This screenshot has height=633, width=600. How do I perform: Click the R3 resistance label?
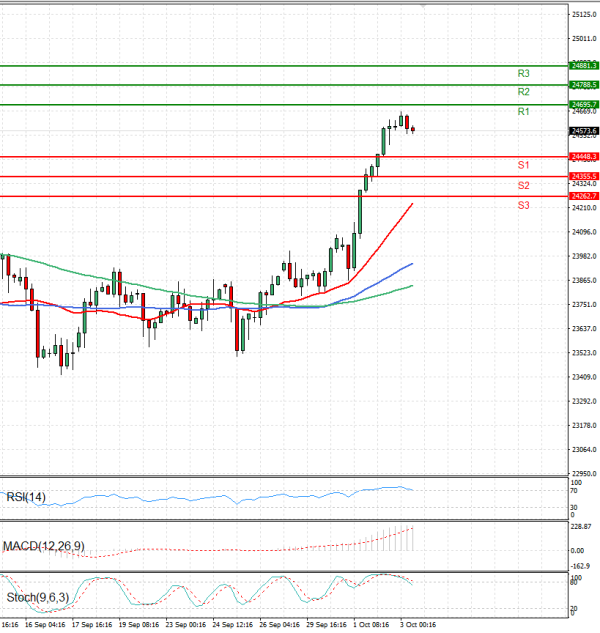pyautogui.click(x=523, y=73)
